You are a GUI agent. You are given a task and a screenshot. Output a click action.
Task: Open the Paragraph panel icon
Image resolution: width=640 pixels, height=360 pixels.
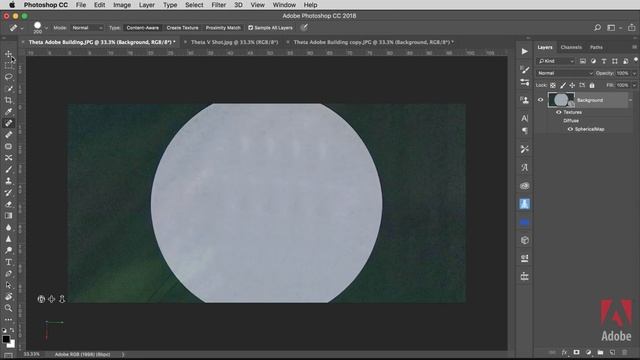tap(524, 131)
